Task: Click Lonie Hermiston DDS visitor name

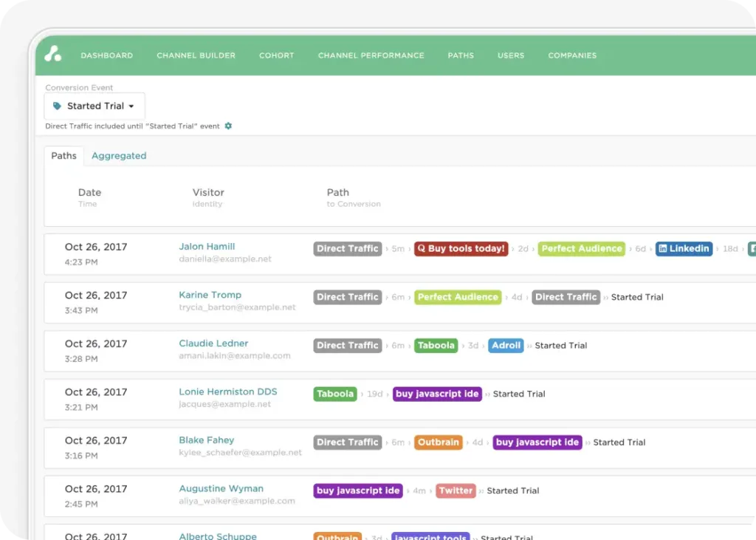Action: click(228, 392)
